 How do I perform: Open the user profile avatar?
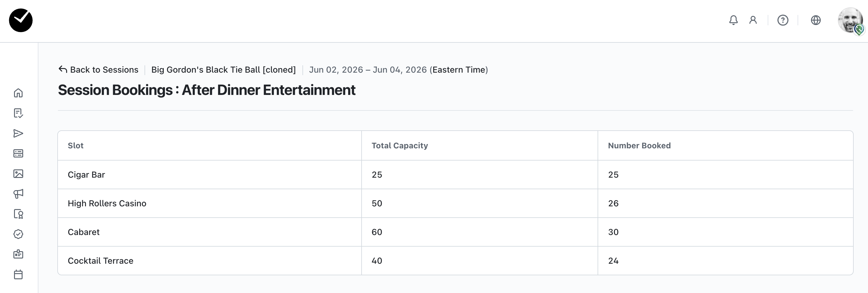pyautogui.click(x=850, y=20)
